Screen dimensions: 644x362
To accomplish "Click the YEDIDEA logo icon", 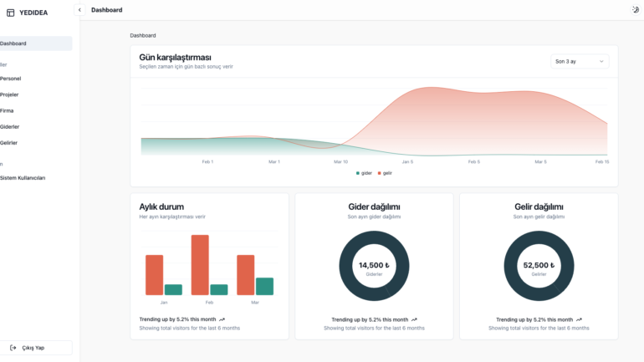I will (11, 13).
